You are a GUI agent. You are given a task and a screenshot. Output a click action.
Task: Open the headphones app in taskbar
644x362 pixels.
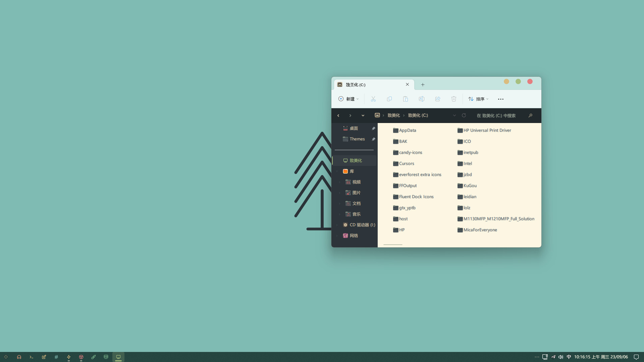coord(19,357)
